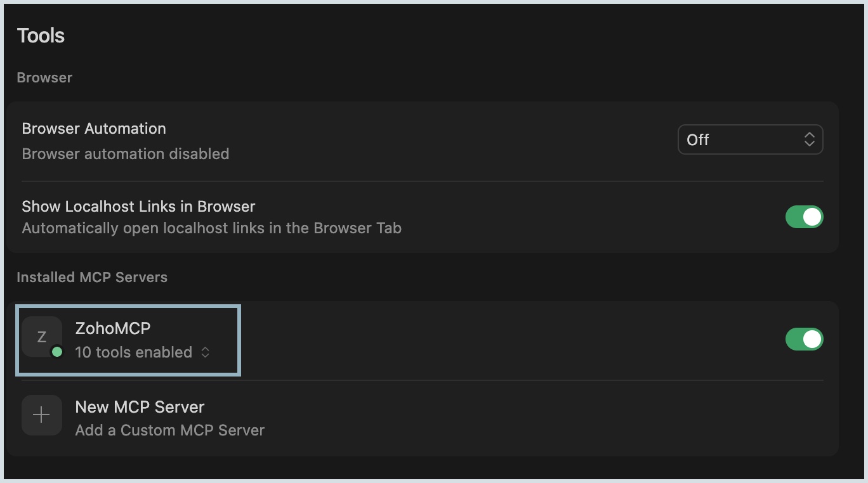Select the "Off" value text in the dropdown

[697, 139]
